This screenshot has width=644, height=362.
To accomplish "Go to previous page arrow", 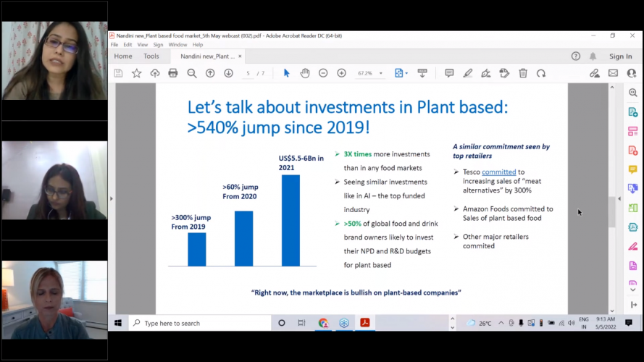I will point(210,73).
